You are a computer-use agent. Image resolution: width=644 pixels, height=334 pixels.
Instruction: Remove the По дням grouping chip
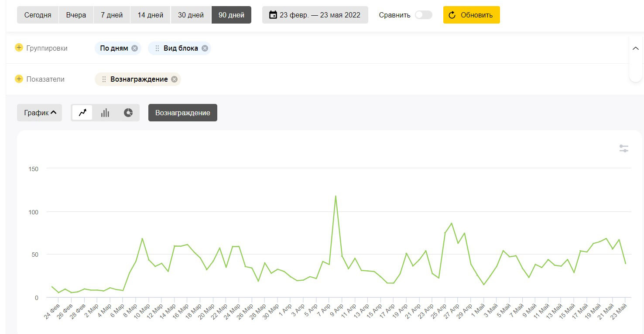point(134,48)
